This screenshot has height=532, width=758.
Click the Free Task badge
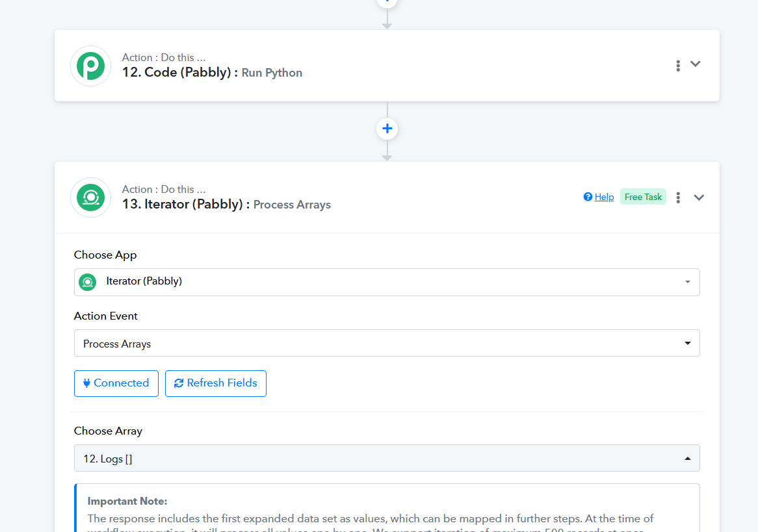click(643, 197)
